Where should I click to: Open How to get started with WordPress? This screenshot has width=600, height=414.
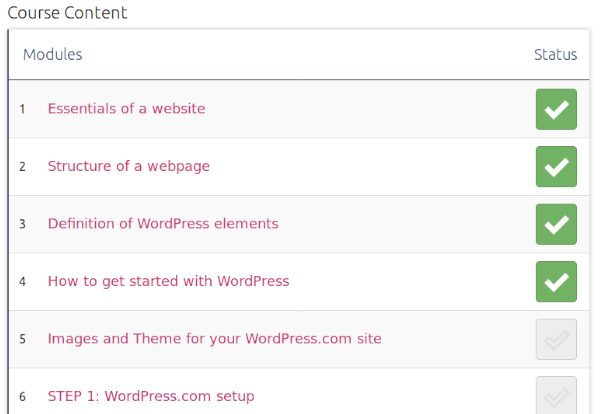click(168, 281)
